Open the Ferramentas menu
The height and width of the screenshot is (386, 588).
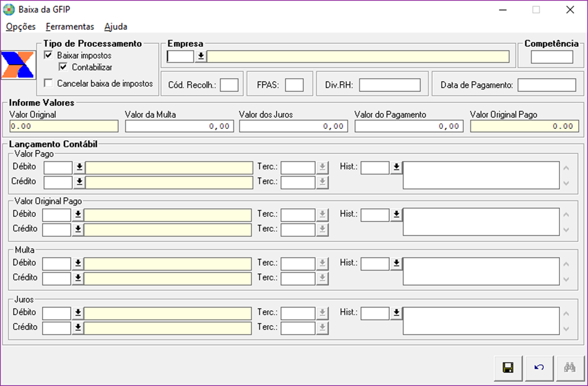tap(70, 27)
